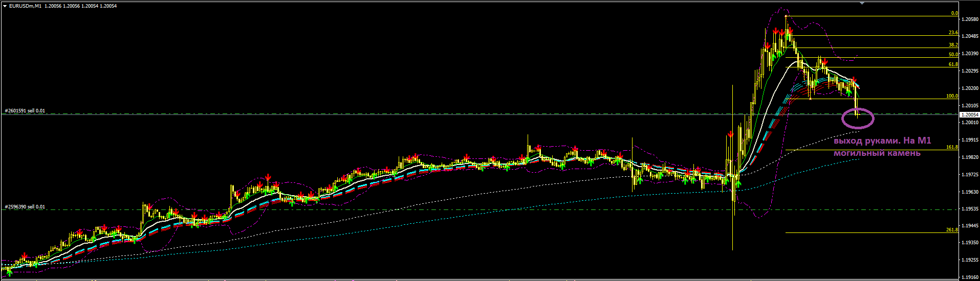This screenshot has width=980, height=281.
Task: Click the 1.19915 price scale label
Action: click(x=970, y=140)
